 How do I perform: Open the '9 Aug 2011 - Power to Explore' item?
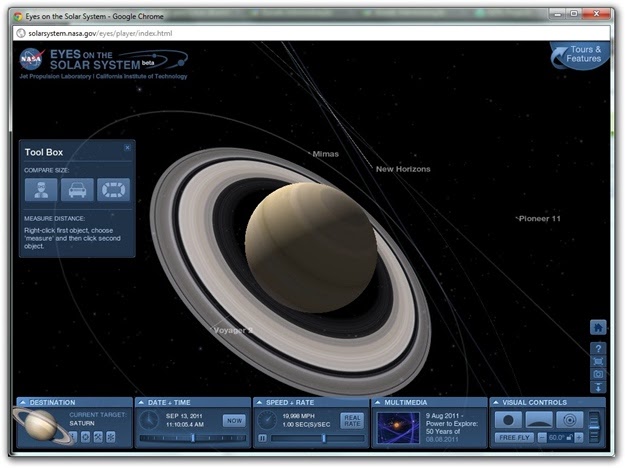452,423
